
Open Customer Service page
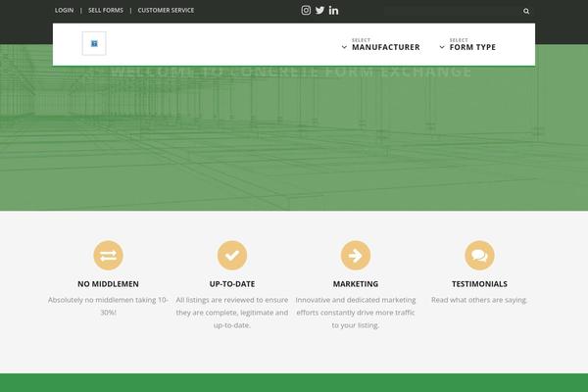coord(166,10)
